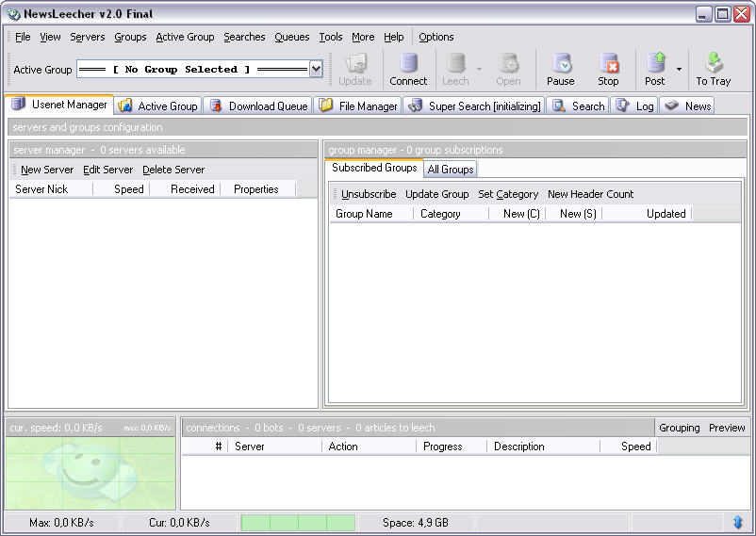Click the News tab icon
Viewport: 756px width, 536px height.
pyautogui.click(x=671, y=106)
